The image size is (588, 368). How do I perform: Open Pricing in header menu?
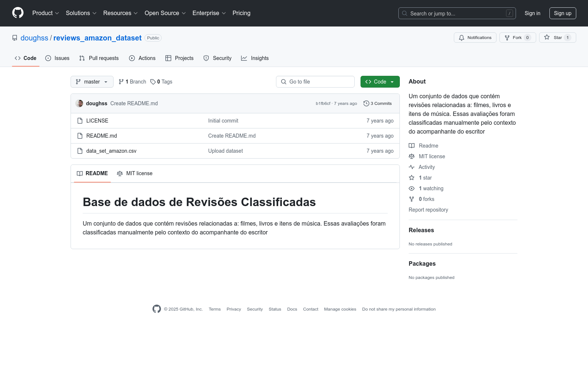point(241,13)
